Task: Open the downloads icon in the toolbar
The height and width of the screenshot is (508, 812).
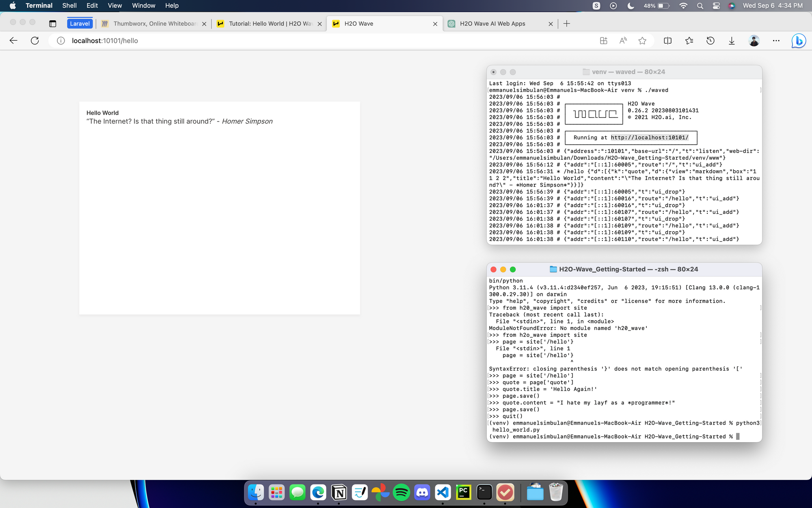Action: pyautogui.click(x=732, y=41)
